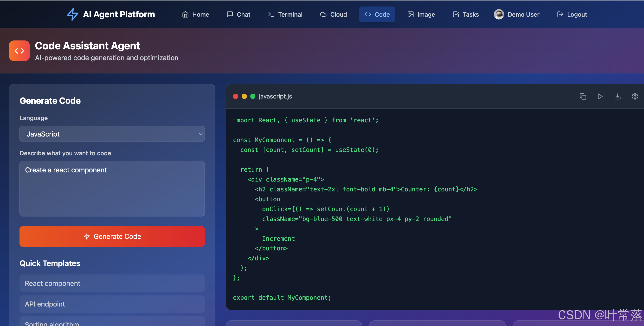Click the Demo User avatar
Viewport: 644px width, 326px height.
(x=499, y=14)
